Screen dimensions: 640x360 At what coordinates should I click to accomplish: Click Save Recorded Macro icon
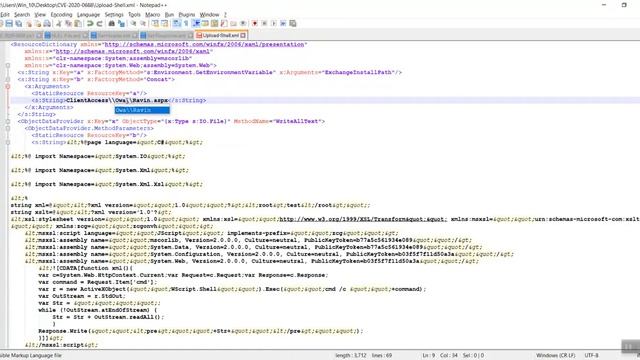(x=293, y=24)
